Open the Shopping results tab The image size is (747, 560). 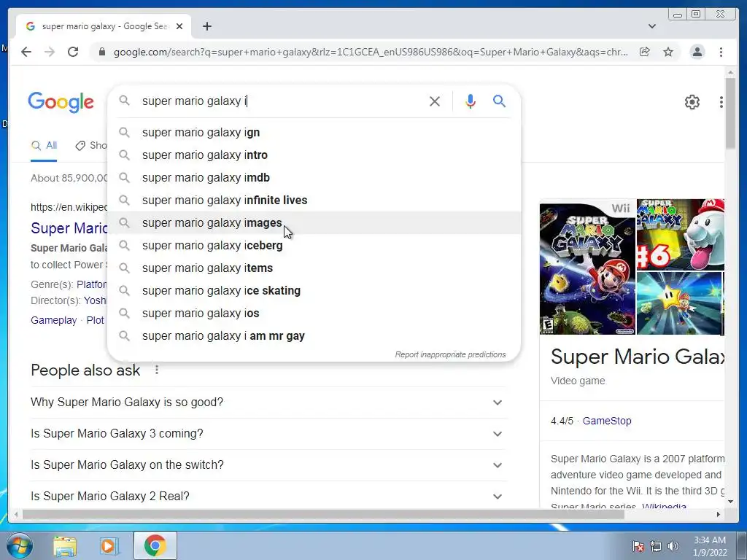tap(91, 146)
